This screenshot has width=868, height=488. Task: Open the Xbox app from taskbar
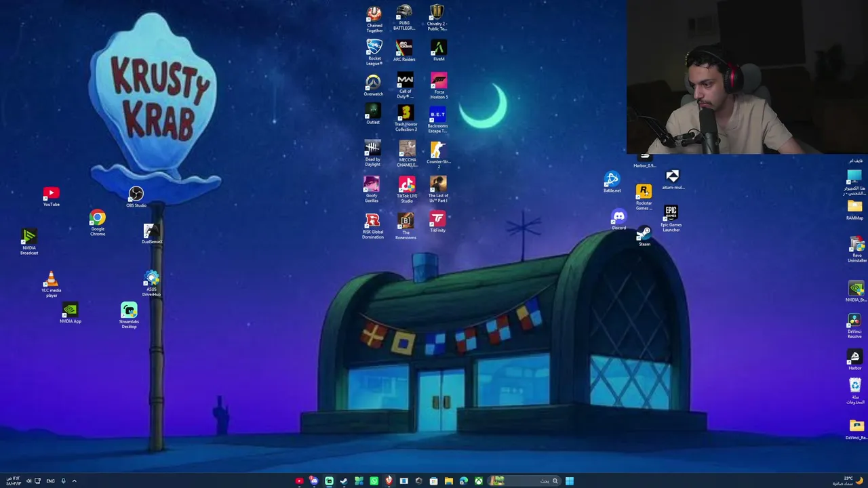(479, 481)
